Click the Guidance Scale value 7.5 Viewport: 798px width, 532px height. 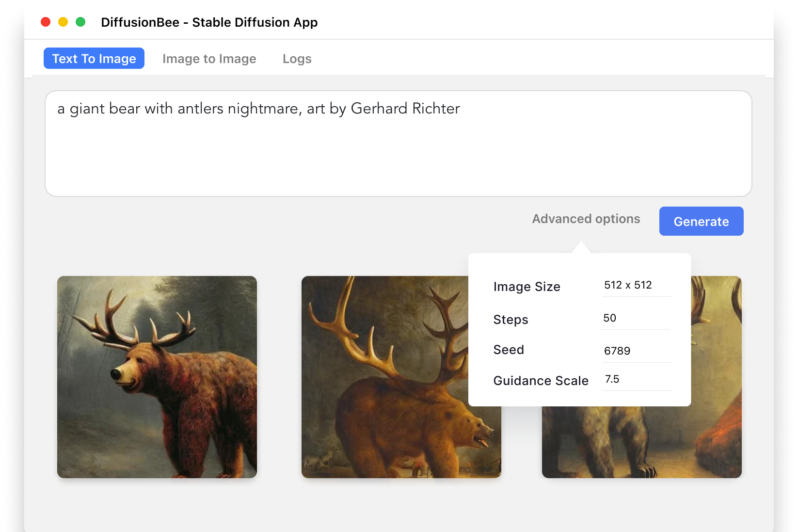636,379
